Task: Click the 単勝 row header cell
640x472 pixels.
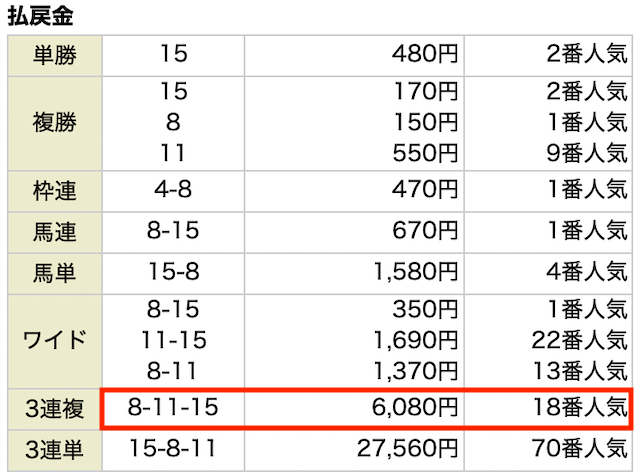Action: (55, 56)
